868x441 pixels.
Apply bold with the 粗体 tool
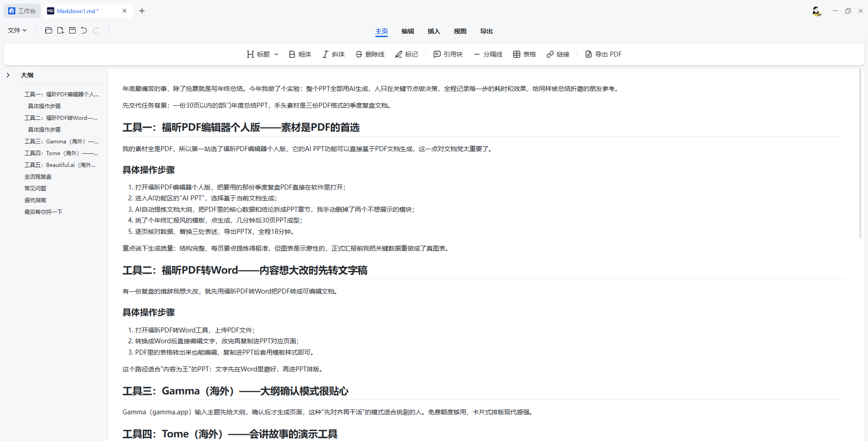coord(300,54)
